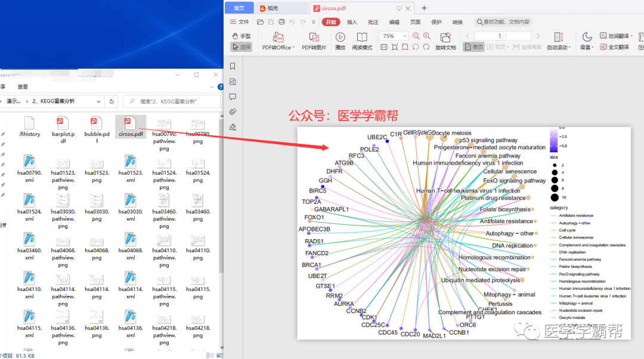Rotate view clockwise
The width and height of the screenshot is (644, 359).
[426, 47]
